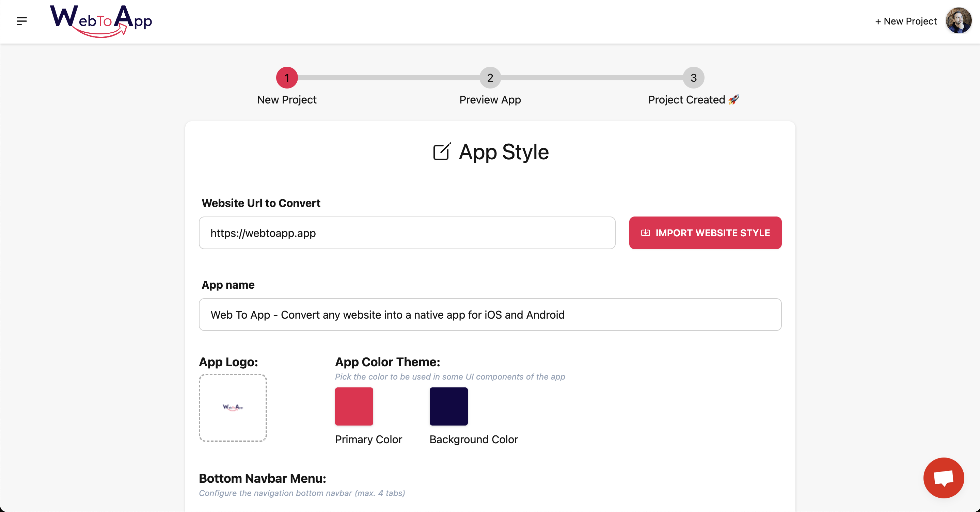Click the 'Website Url to Convert' label
The image size is (980, 512).
[260, 203]
